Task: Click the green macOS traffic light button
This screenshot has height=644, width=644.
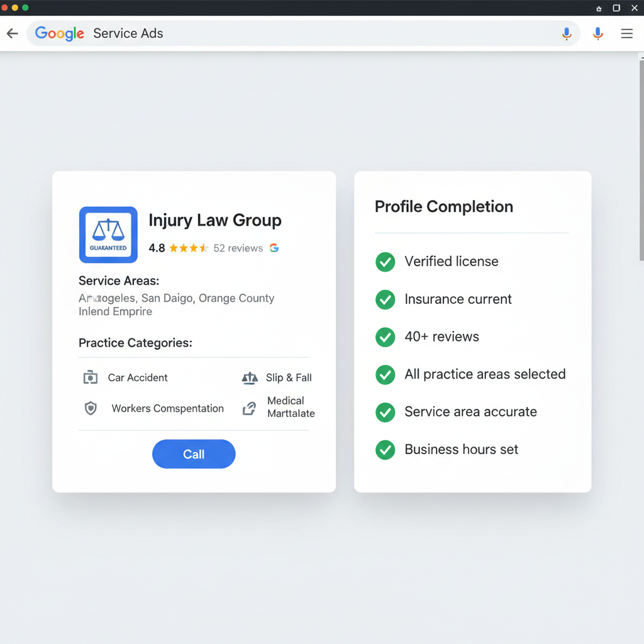Action: (x=25, y=8)
